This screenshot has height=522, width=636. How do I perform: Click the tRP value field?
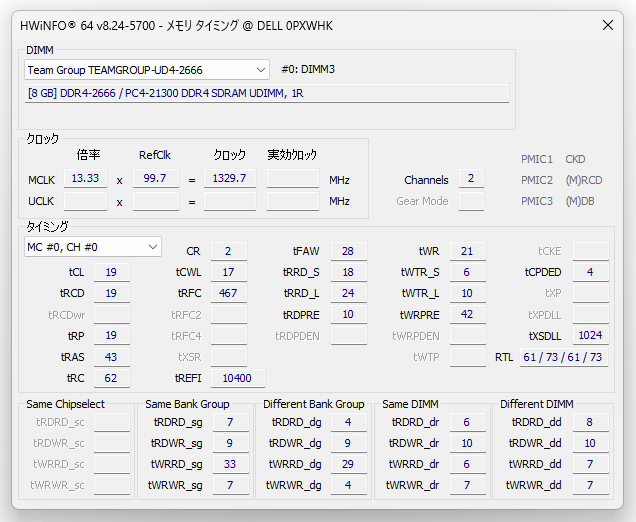point(112,335)
